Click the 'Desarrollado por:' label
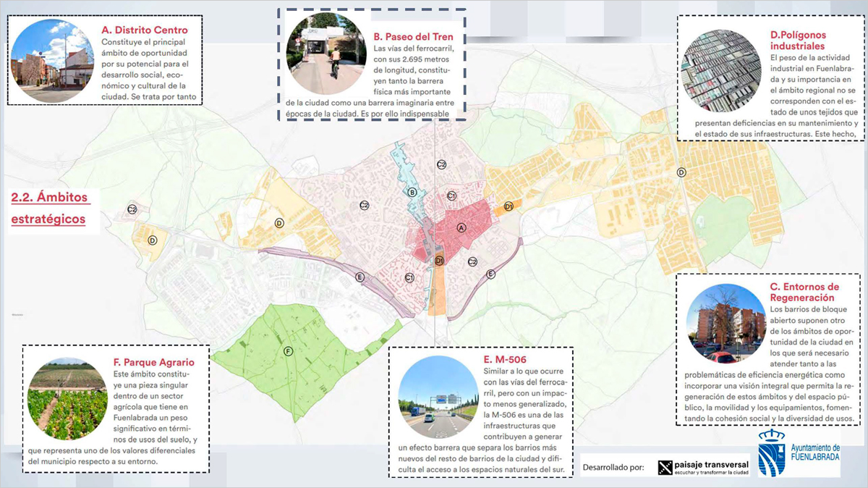 (x=613, y=468)
